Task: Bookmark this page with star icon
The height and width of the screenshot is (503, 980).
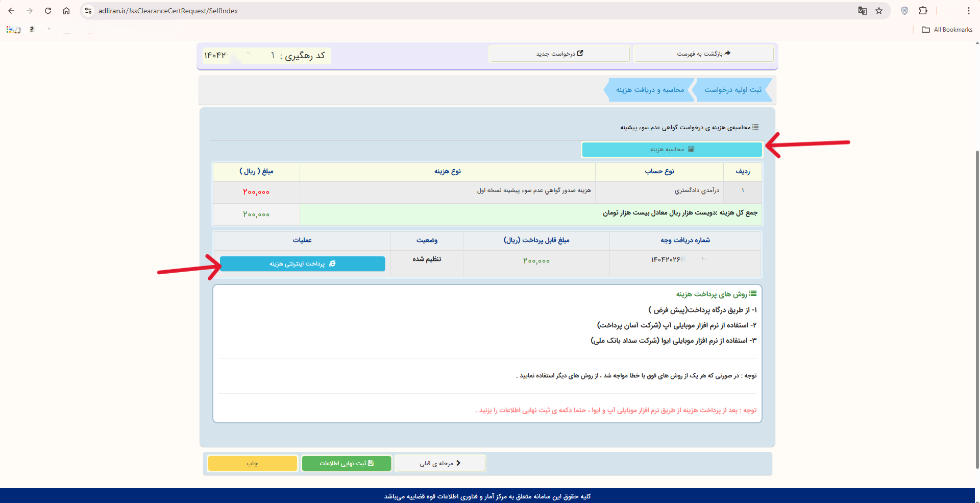Action: (x=879, y=11)
